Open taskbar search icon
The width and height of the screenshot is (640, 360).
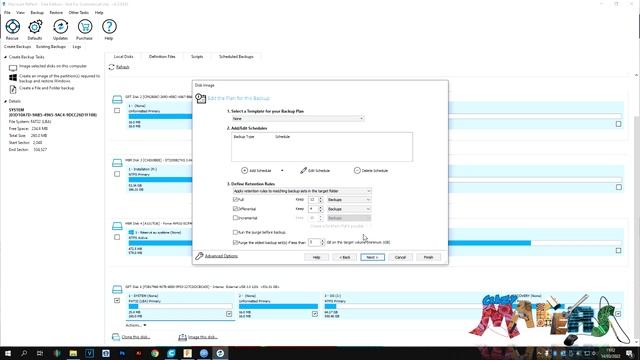click(24, 353)
